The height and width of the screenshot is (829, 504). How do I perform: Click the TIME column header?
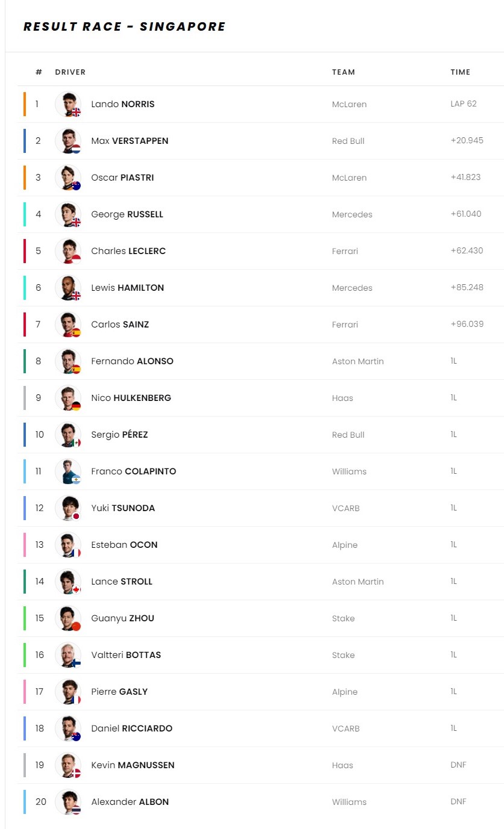461,72
